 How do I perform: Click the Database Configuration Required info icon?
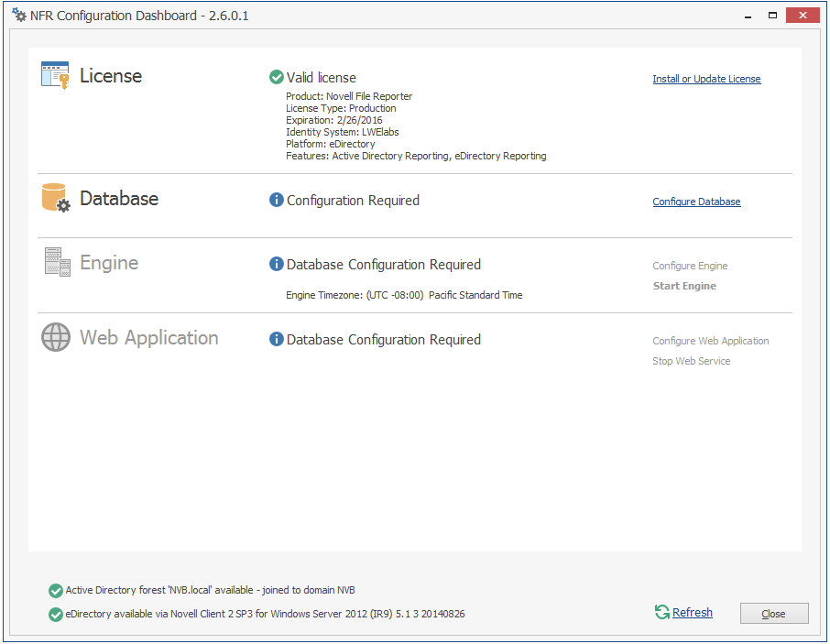(276, 200)
